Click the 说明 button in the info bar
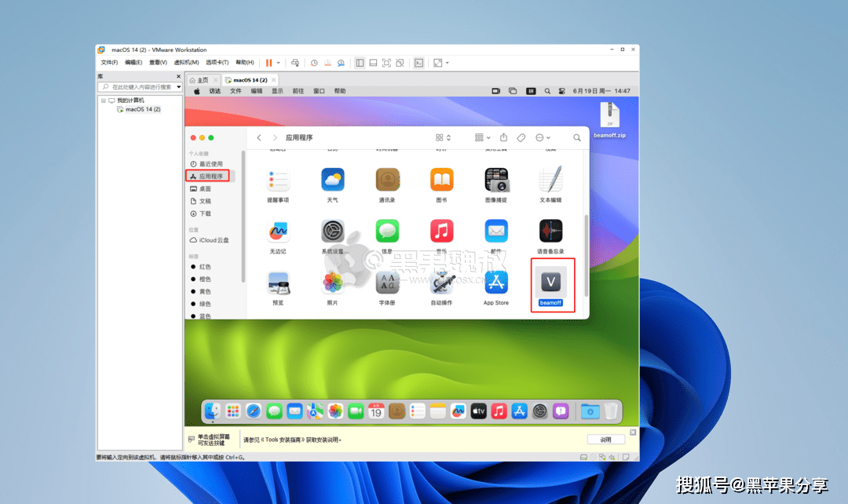The height and width of the screenshot is (504, 848). coord(605,440)
